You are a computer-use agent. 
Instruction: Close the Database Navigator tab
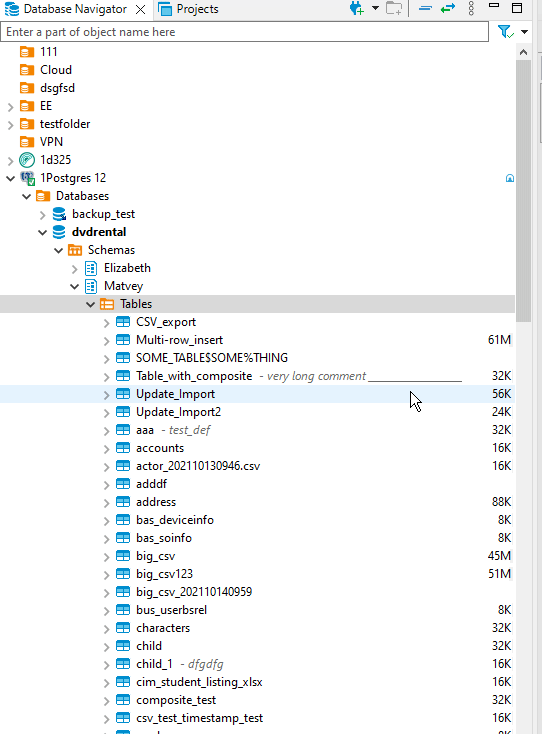point(140,9)
